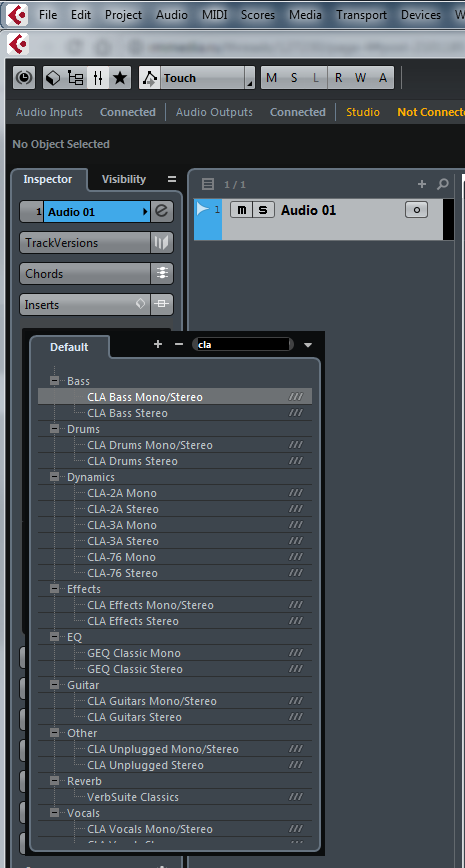Click Audio 01 track flag icon
Viewport: 465px width, 868px height.
(203, 209)
